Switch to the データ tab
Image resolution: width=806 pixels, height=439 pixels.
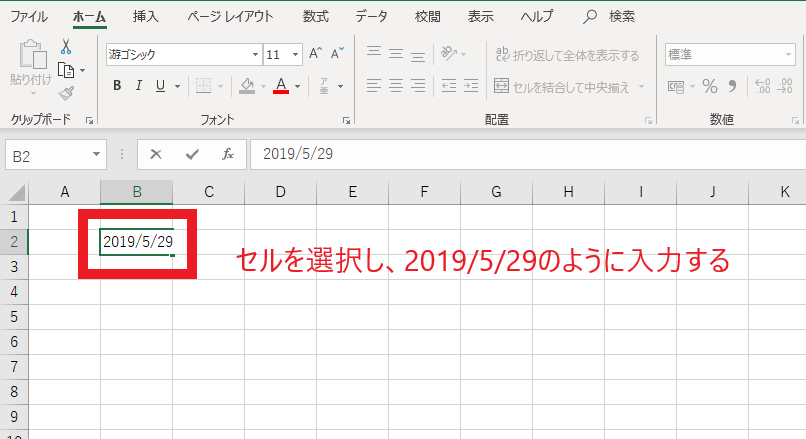click(372, 16)
